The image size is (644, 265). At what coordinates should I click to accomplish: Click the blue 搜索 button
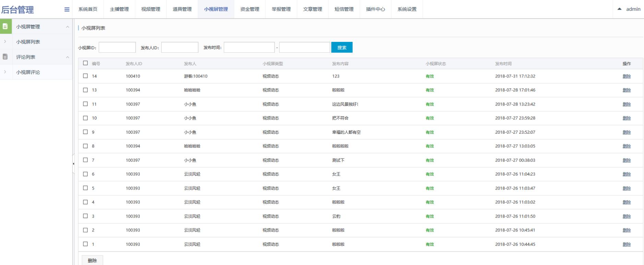[342, 48]
